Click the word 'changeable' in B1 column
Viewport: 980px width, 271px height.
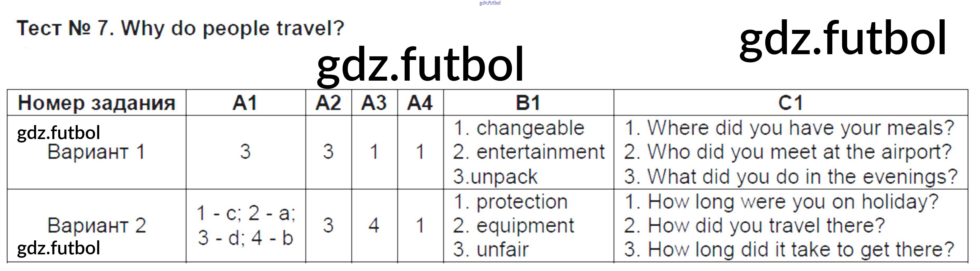coord(530,128)
